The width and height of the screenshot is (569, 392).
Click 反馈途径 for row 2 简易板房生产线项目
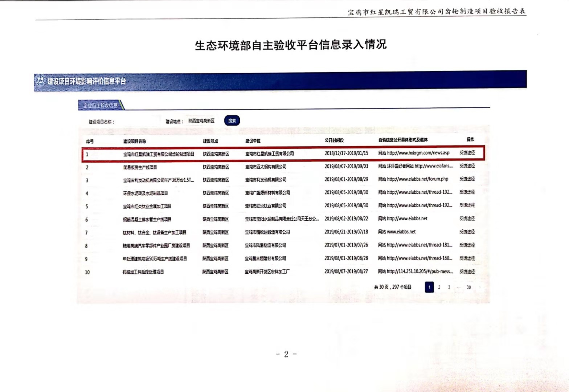click(x=467, y=166)
